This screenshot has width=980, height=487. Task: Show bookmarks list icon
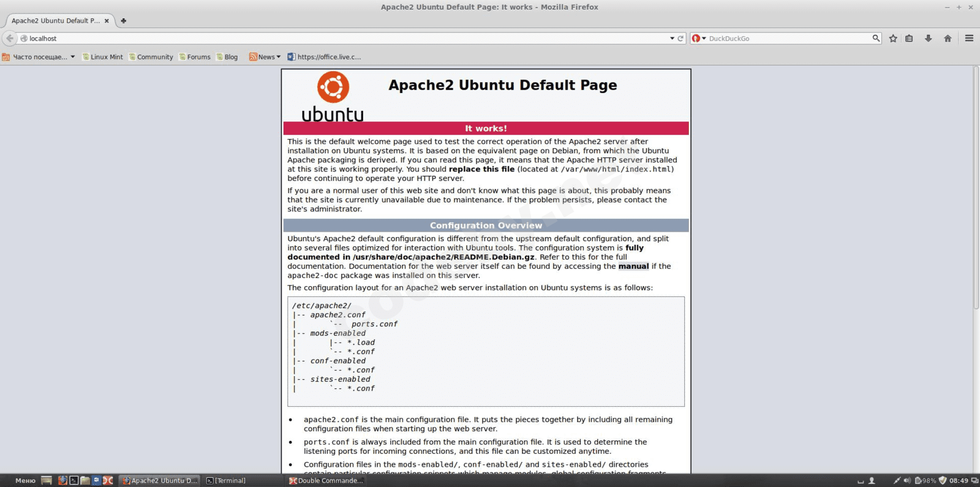tap(909, 39)
